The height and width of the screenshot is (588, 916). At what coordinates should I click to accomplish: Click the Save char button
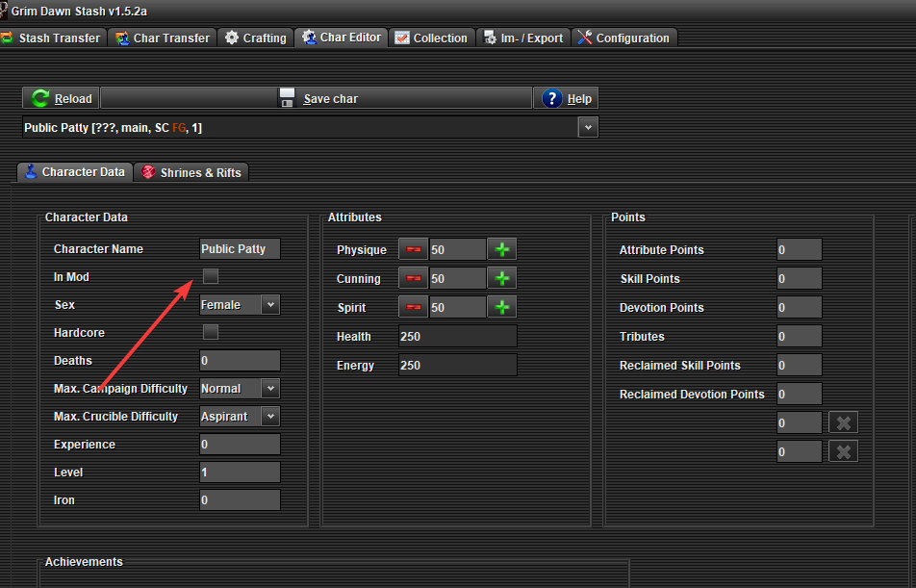[316, 98]
